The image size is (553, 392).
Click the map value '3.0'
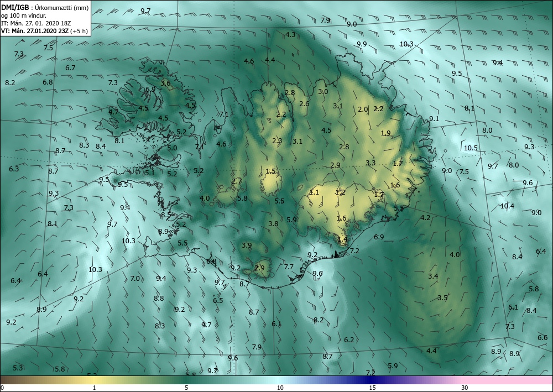[x=323, y=92]
